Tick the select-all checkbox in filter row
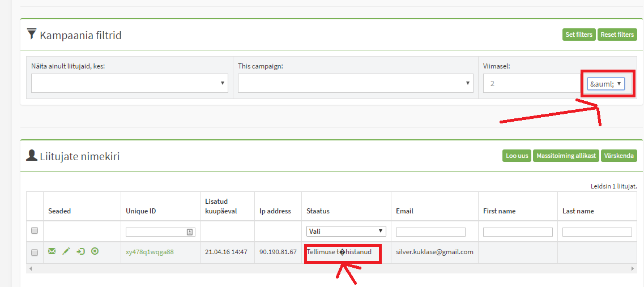Image resolution: width=644 pixels, height=287 pixels. click(x=35, y=231)
